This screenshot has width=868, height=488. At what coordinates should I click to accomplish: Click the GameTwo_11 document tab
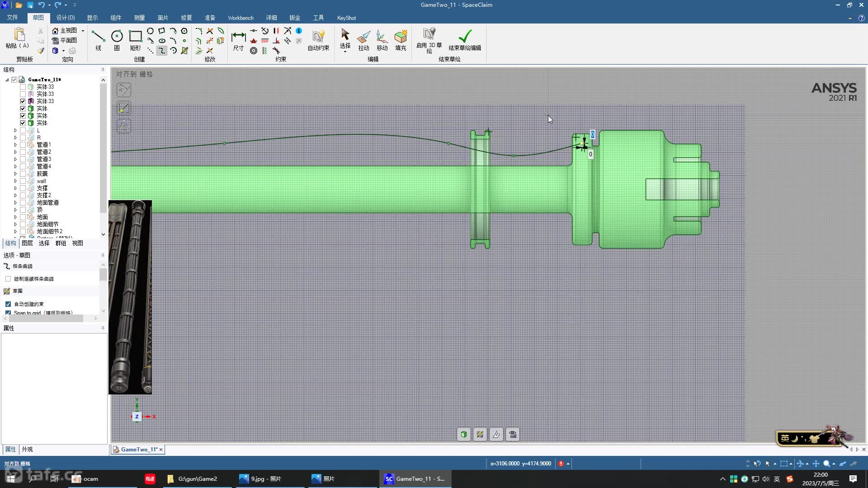coord(138,449)
